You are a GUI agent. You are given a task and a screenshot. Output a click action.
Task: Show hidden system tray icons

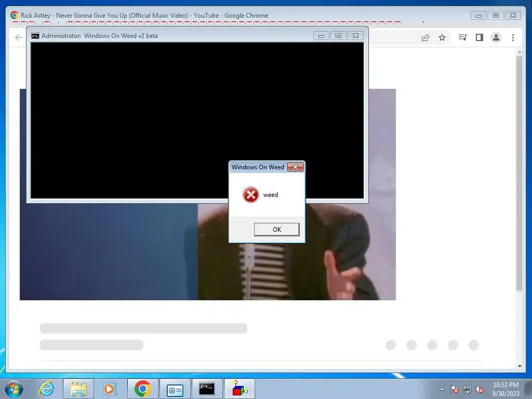tap(442, 389)
